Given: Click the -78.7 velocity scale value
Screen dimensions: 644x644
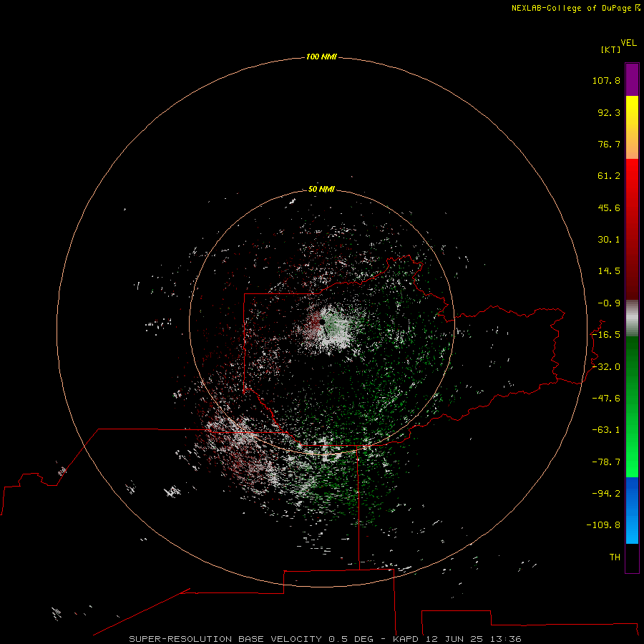Looking at the screenshot, I should [x=606, y=462].
